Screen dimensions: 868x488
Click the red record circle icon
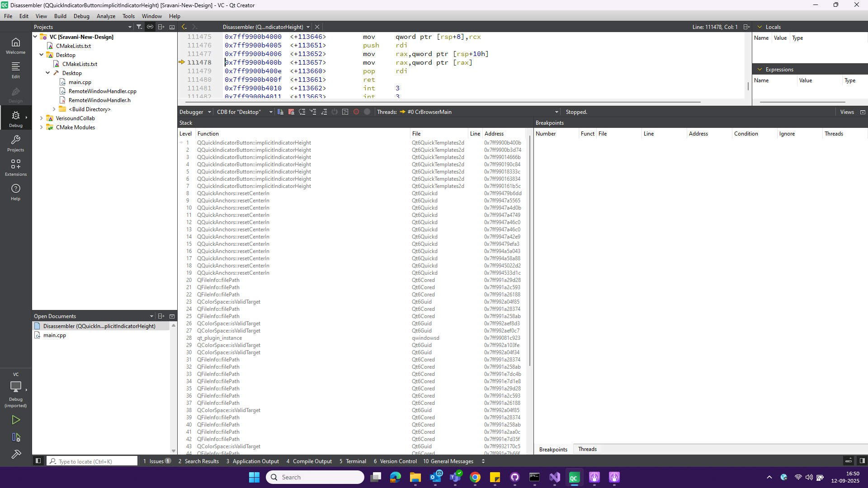(x=356, y=112)
